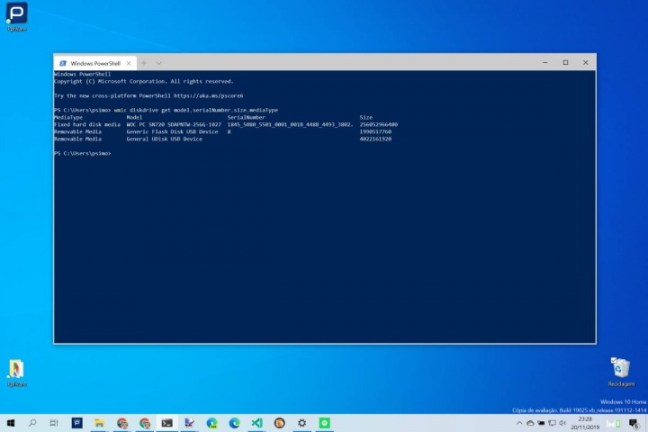
Task: Click the PowerShell command prompt line
Action: (x=84, y=153)
